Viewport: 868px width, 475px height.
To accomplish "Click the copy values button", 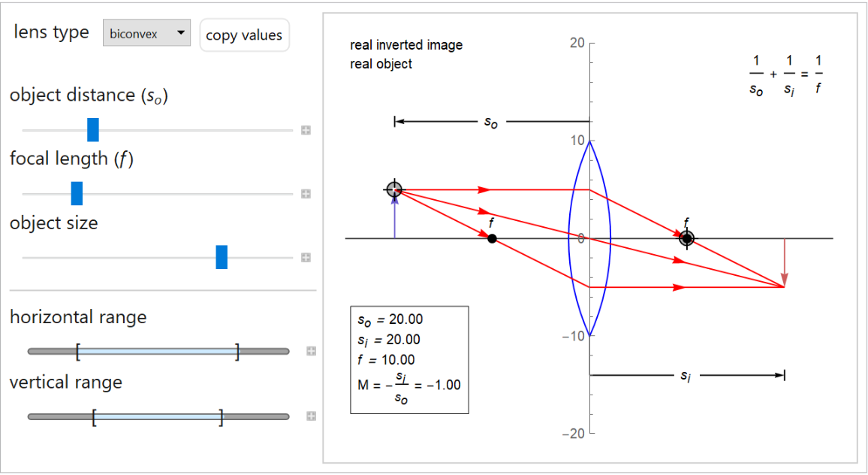I will click(244, 35).
